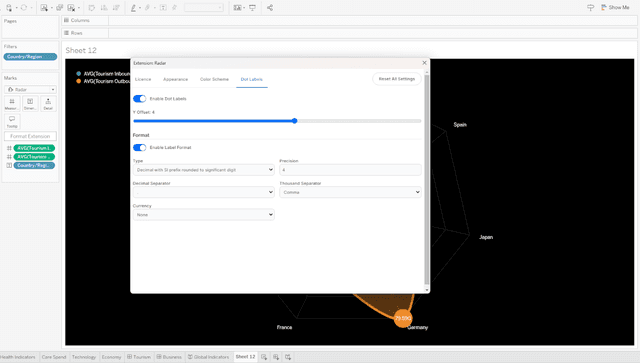Viewport: 640px width, 363px height.
Task: Click the New Dashboard icon in bottom tab bar
Action: pos(276,357)
